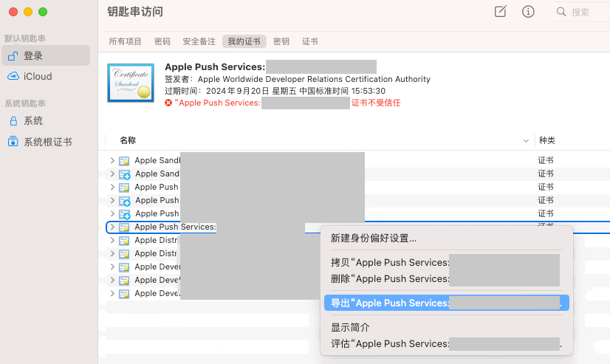Toggle the sort order chevron in header
Image resolution: width=610 pixels, height=364 pixels.
[x=526, y=141]
